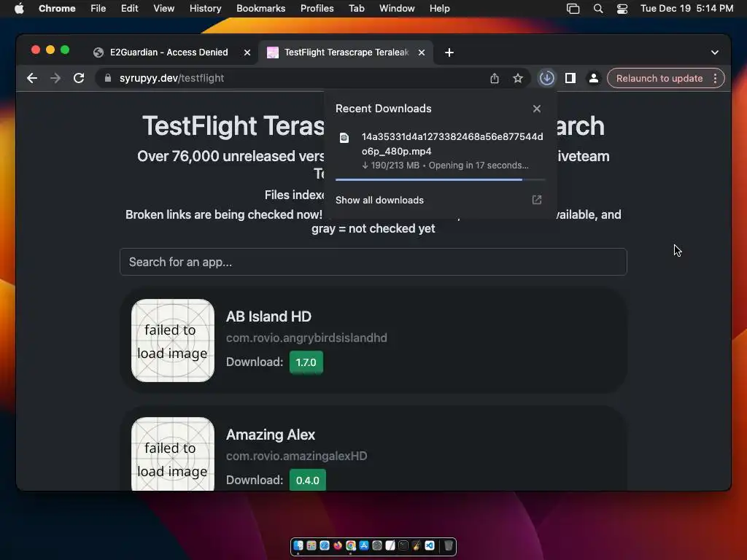Image resolution: width=747 pixels, height=560 pixels.
Task: Open the View menu
Action: pos(163,9)
